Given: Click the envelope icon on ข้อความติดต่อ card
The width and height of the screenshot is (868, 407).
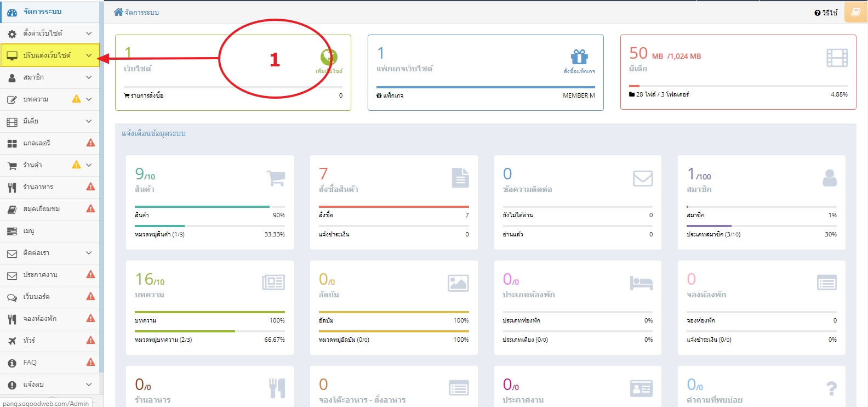Looking at the screenshot, I should [x=643, y=178].
